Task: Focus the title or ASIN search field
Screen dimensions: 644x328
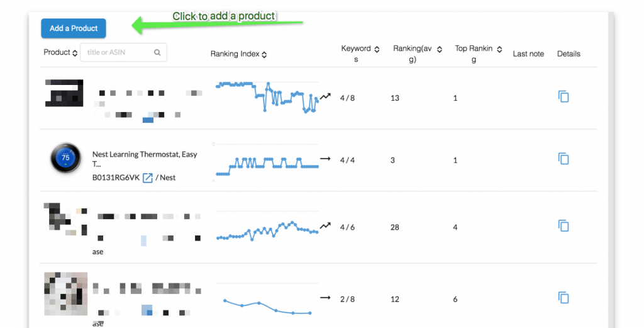Action: (123, 53)
